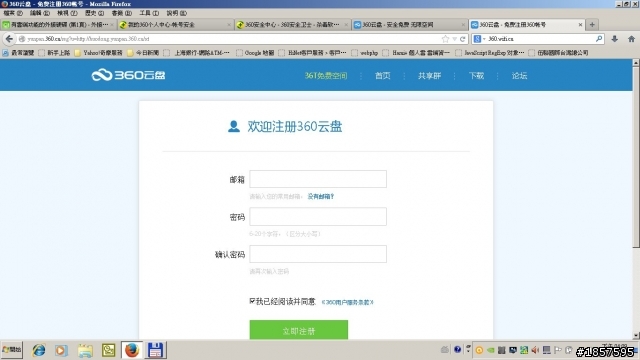This screenshot has height=360, width=640.
Task: Open 论坛 in the header navigation
Action: click(519, 76)
